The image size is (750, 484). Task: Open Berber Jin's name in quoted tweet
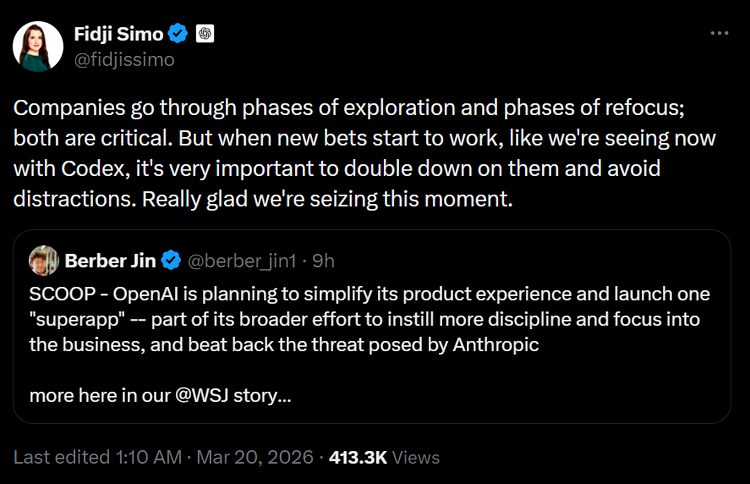point(109,261)
